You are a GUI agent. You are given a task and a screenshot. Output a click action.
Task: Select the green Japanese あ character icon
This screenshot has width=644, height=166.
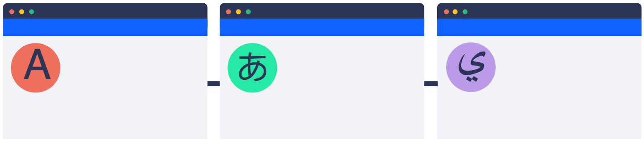(x=252, y=68)
